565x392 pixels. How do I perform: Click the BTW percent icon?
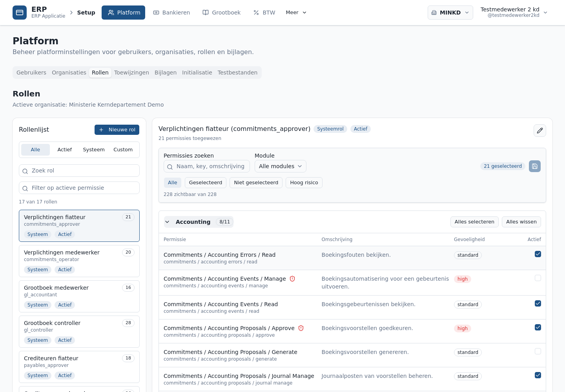pos(256,13)
